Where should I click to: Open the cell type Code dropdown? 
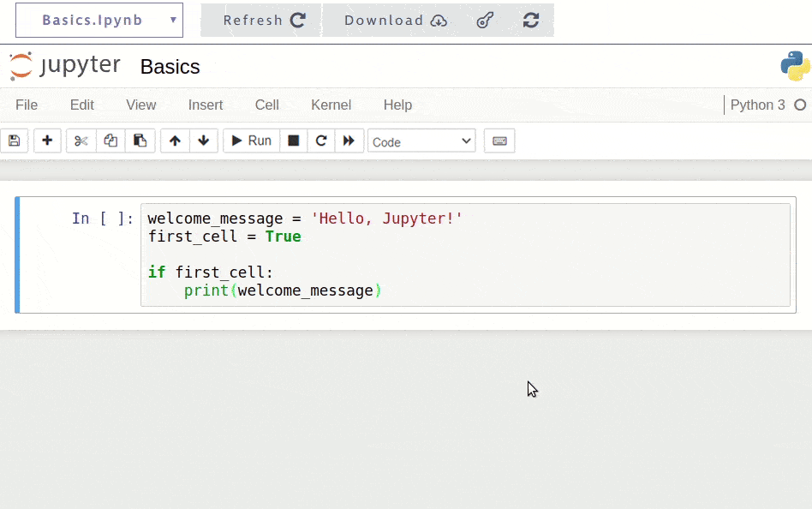click(x=421, y=141)
